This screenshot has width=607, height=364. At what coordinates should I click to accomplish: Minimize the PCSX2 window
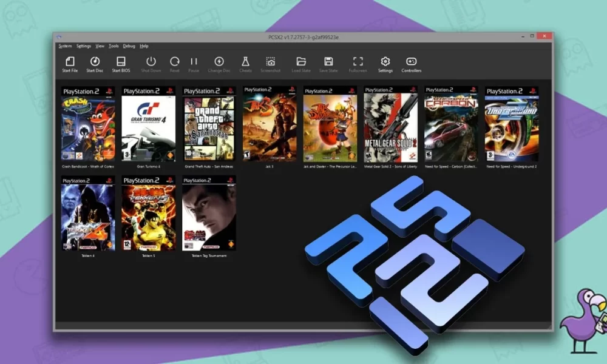(x=523, y=36)
